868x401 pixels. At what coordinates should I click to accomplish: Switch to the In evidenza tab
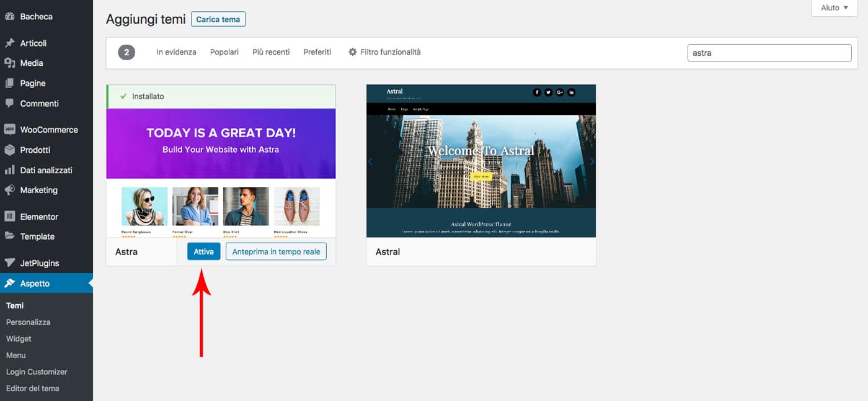point(176,52)
